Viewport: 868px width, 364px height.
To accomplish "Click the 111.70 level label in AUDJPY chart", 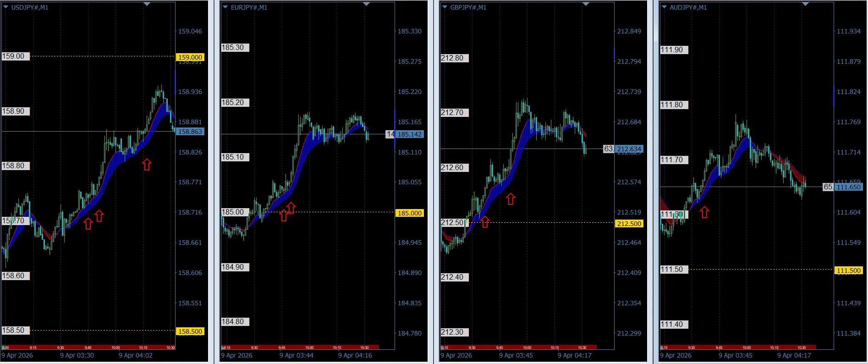I will (674, 160).
